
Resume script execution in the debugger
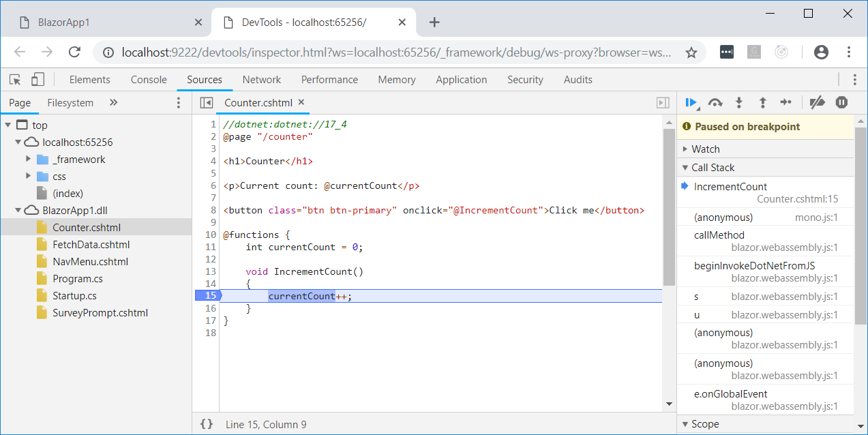(x=690, y=102)
